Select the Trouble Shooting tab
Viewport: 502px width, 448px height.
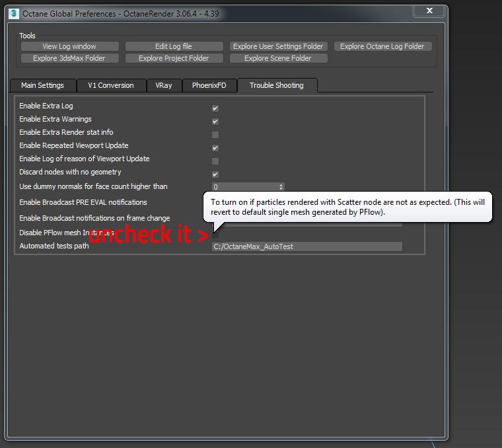click(277, 85)
